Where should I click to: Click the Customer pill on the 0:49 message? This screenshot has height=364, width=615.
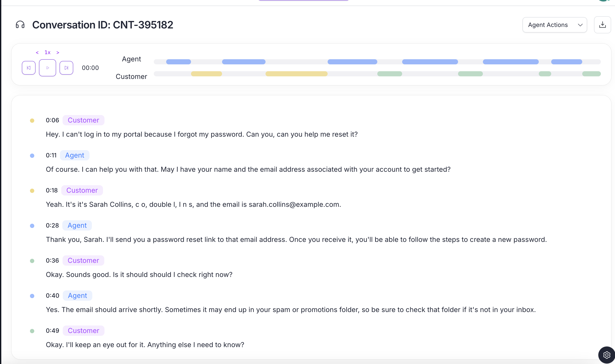[x=83, y=330]
